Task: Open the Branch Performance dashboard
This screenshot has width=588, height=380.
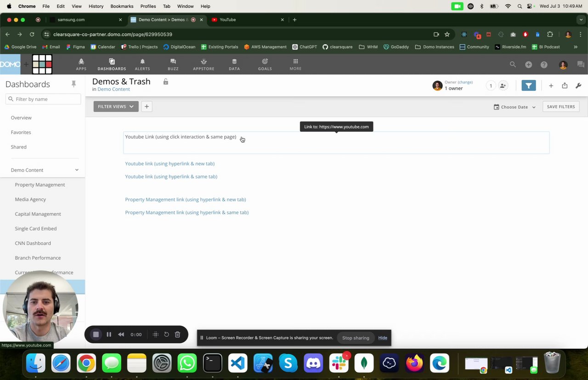Action: pyautogui.click(x=38, y=258)
